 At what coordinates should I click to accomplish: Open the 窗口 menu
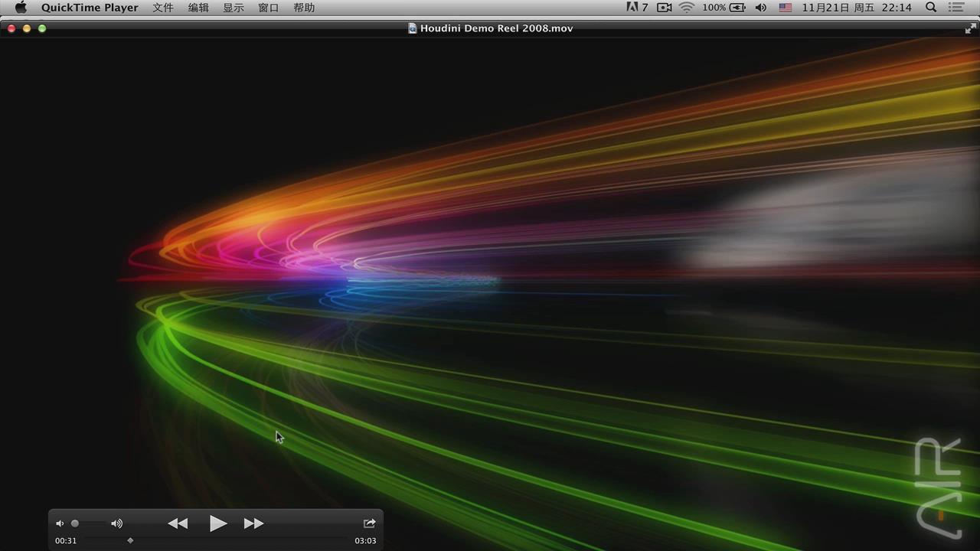point(269,8)
